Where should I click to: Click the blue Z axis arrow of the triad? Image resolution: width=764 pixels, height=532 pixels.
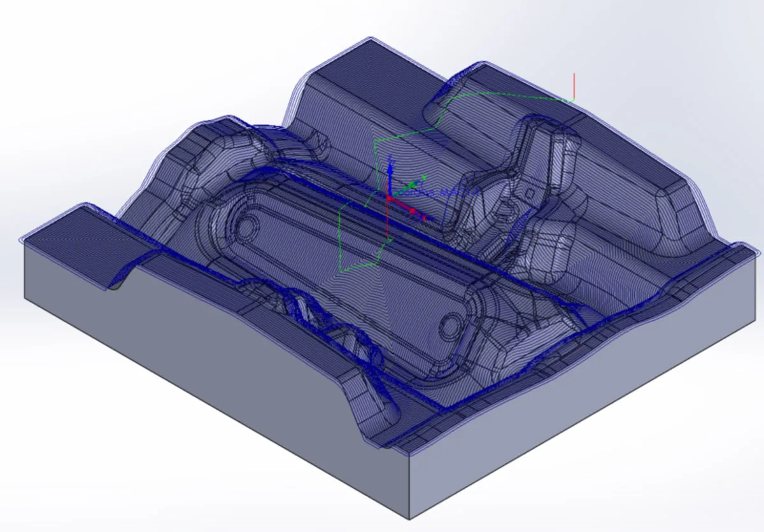(390, 167)
